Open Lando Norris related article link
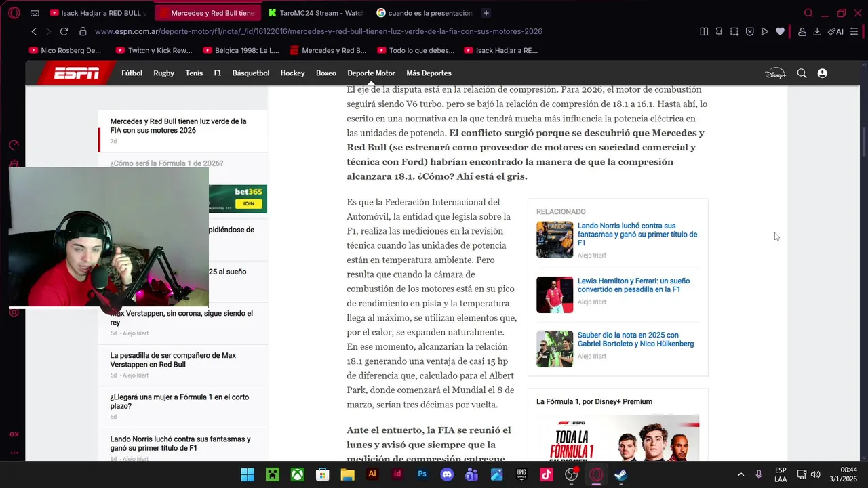 tap(637, 235)
